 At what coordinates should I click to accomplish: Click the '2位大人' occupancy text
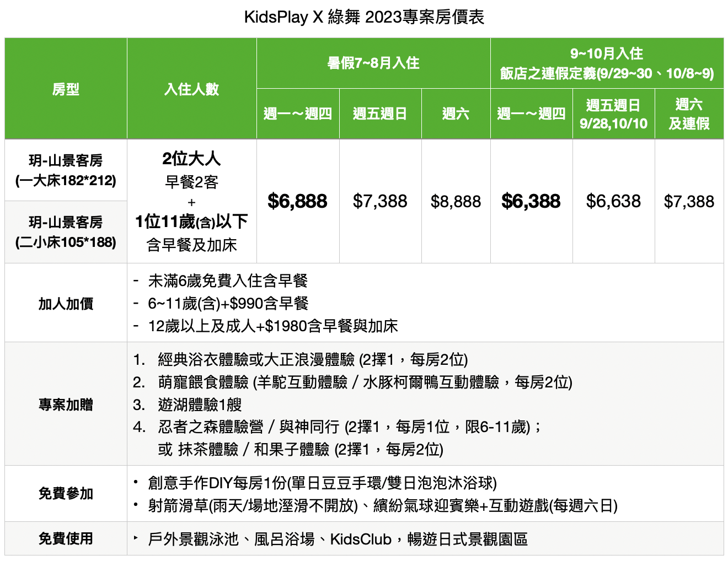[191, 159]
